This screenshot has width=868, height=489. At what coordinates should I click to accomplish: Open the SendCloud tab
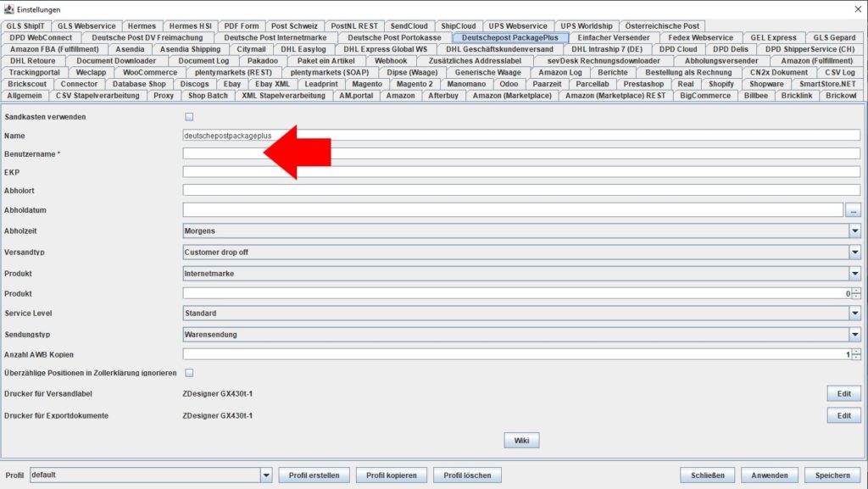pyautogui.click(x=409, y=26)
